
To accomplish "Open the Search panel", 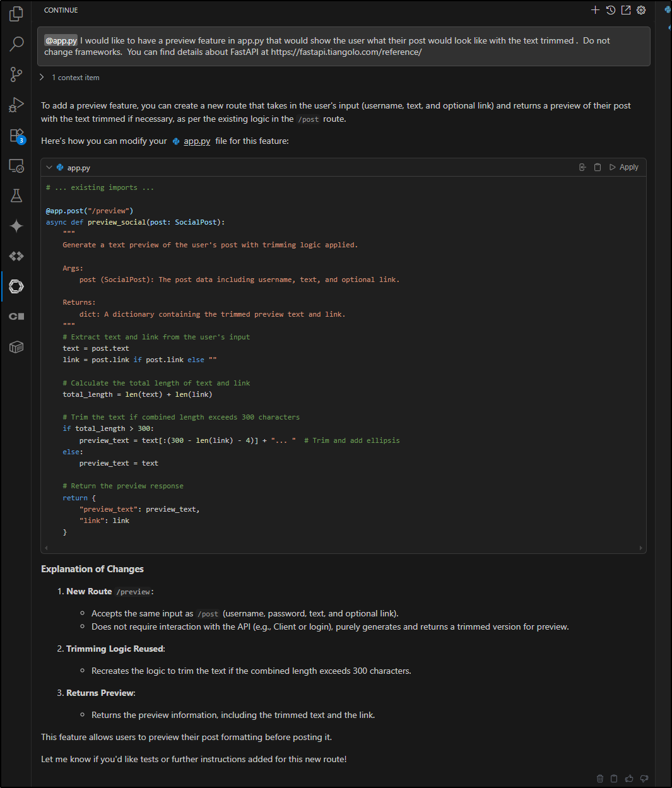I will [16, 44].
